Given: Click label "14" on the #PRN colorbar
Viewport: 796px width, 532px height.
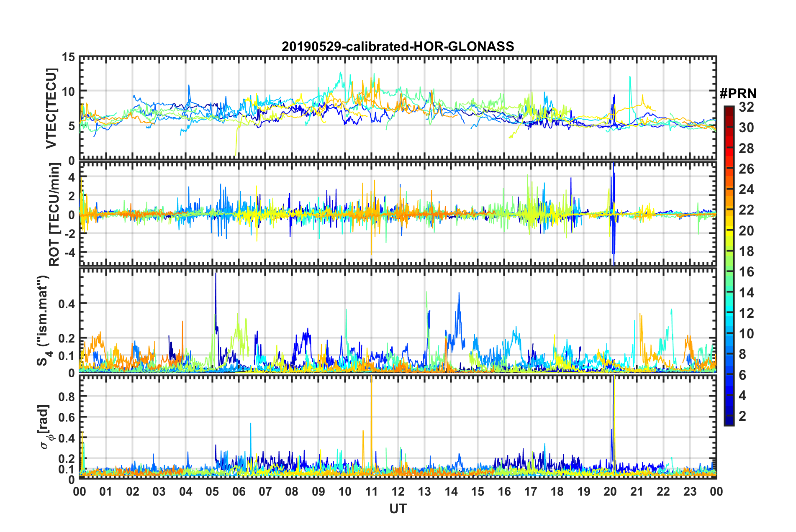Looking at the screenshot, I should [x=746, y=293].
